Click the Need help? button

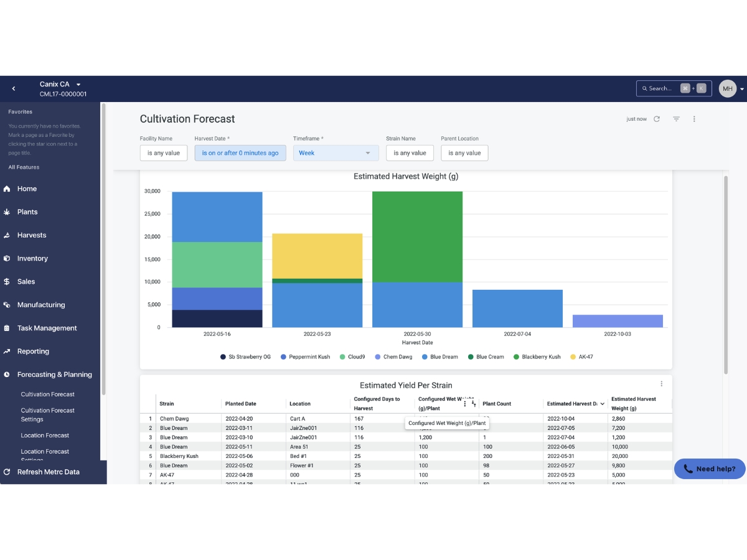[710, 469]
